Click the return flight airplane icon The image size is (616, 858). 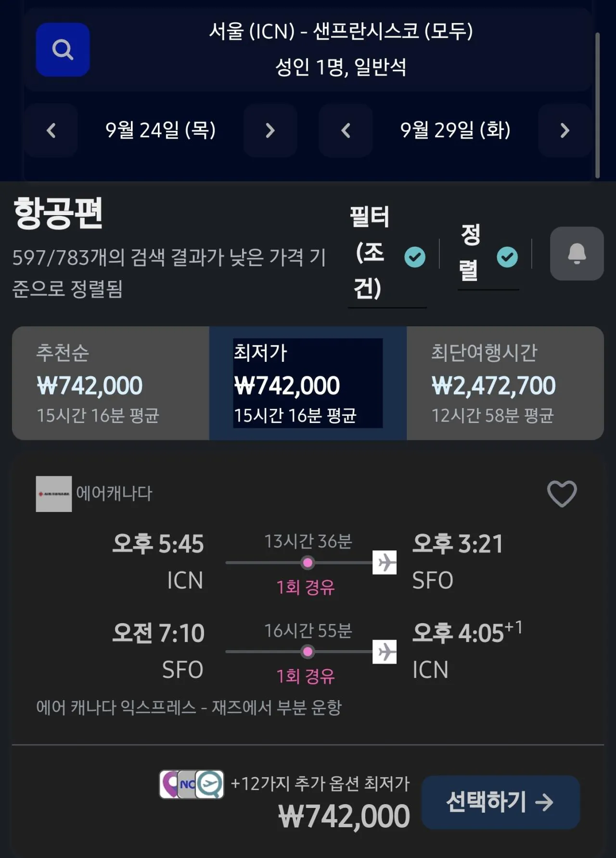point(385,652)
